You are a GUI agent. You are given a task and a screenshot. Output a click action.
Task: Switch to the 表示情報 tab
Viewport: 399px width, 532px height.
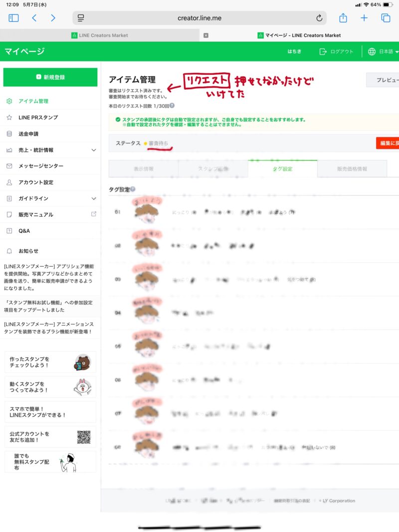(144, 169)
